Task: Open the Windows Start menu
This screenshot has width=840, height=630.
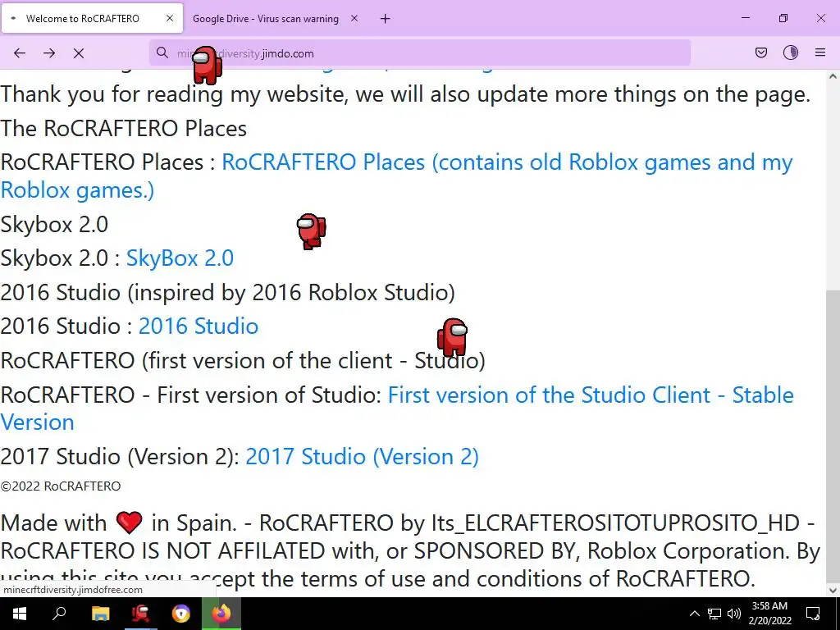Action: point(20,614)
